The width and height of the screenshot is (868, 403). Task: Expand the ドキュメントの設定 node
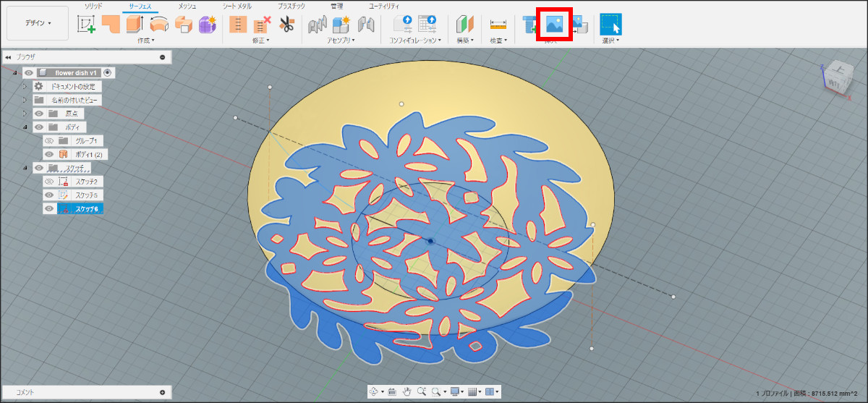tap(25, 86)
